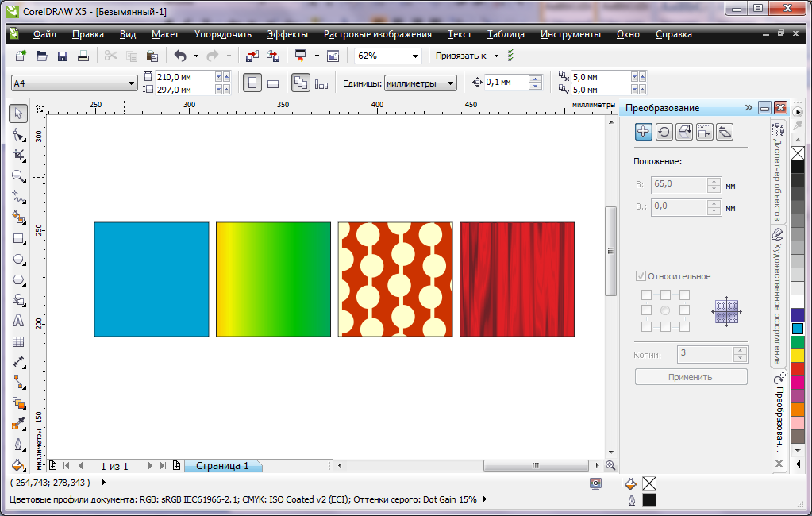Click the Import icon on toolbar
812x516 pixels.
tap(252, 56)
